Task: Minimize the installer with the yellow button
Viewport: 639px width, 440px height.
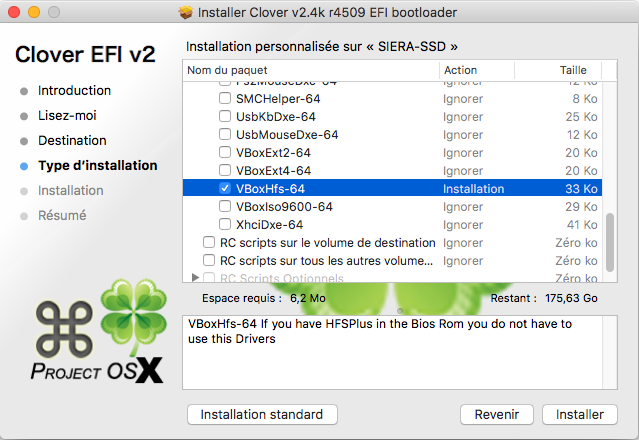Action: click(34, 12)
